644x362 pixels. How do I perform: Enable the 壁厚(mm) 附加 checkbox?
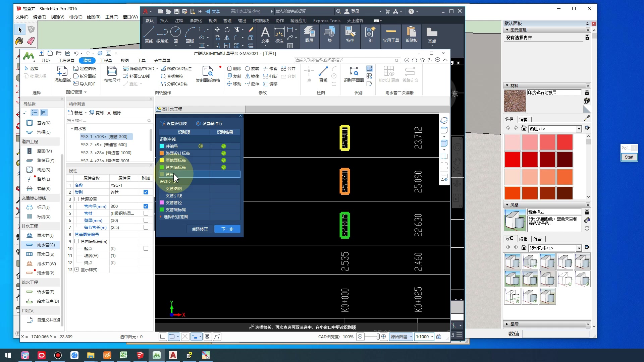click(146, 220)
